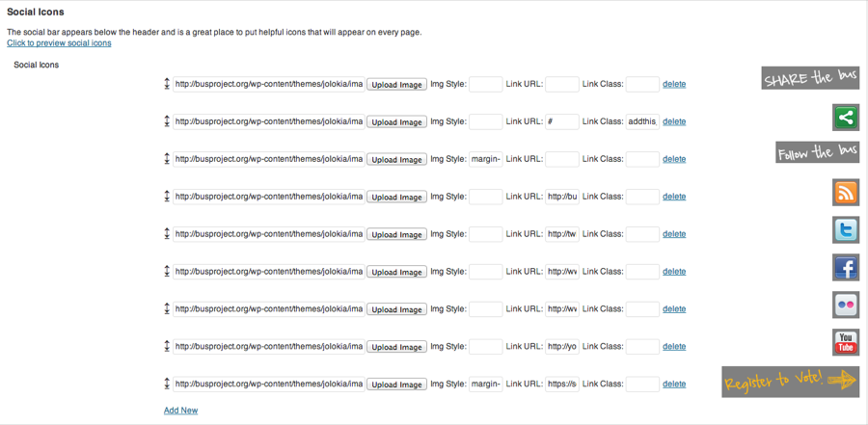Grab the reorder handle on the Facebook row
The image size is (868, 425).
pos(167,272)
